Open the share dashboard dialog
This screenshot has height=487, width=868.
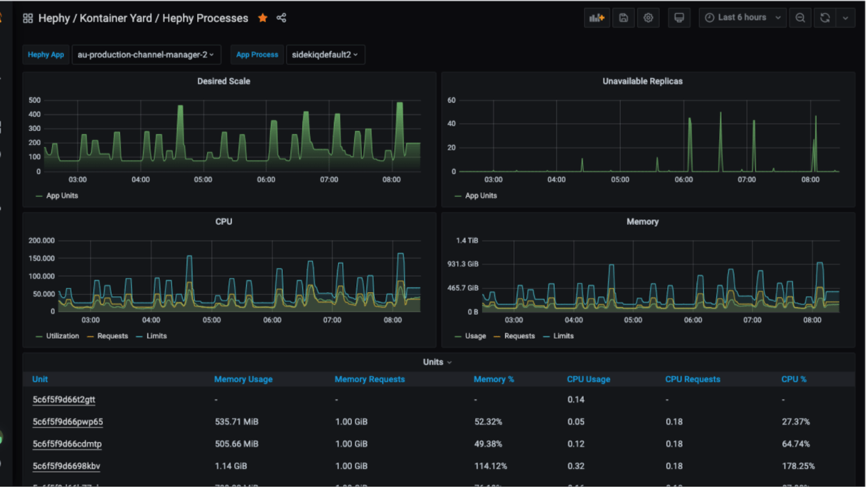click(x=281, y=18)
